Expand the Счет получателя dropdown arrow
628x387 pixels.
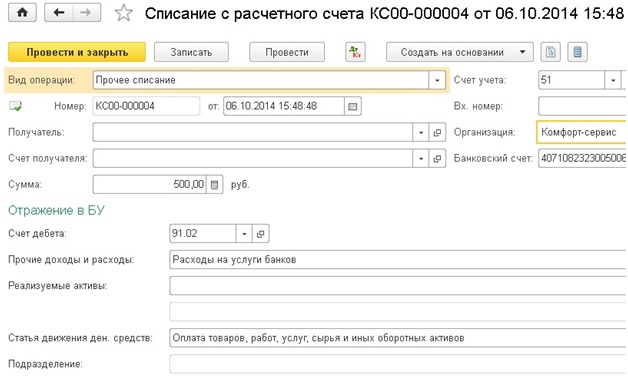coord(421,159)
